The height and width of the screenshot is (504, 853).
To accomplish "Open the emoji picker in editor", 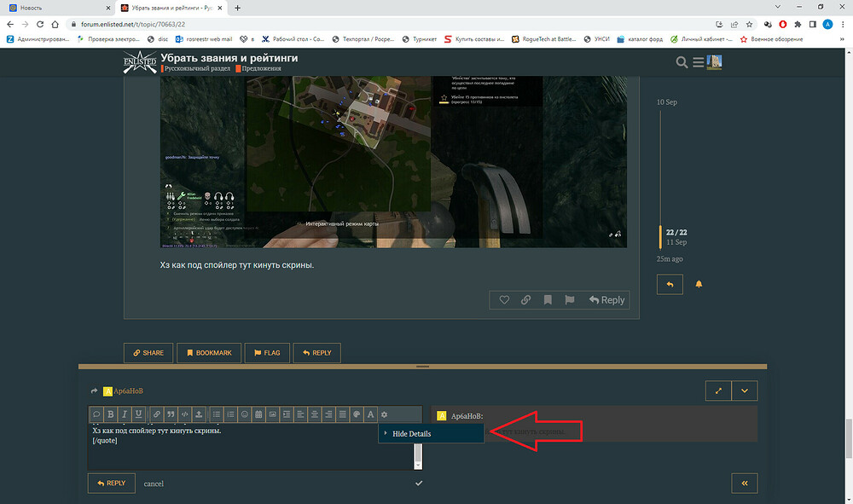I will point(245,414).
